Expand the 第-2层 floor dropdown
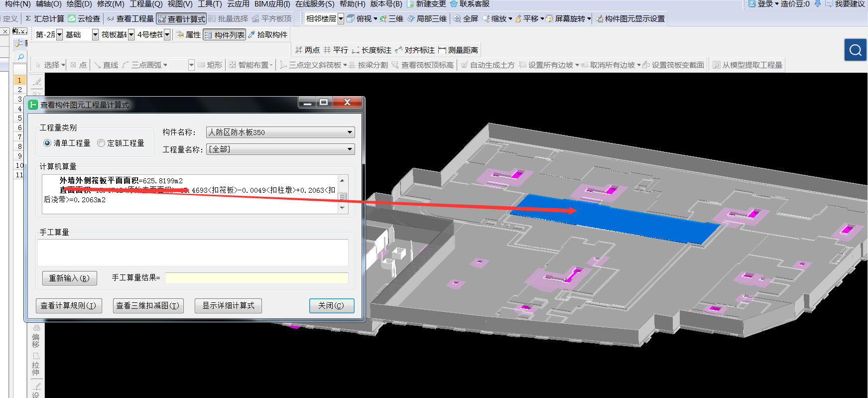The height and width of the screenshot is (398, 868). tap(59, 34)
